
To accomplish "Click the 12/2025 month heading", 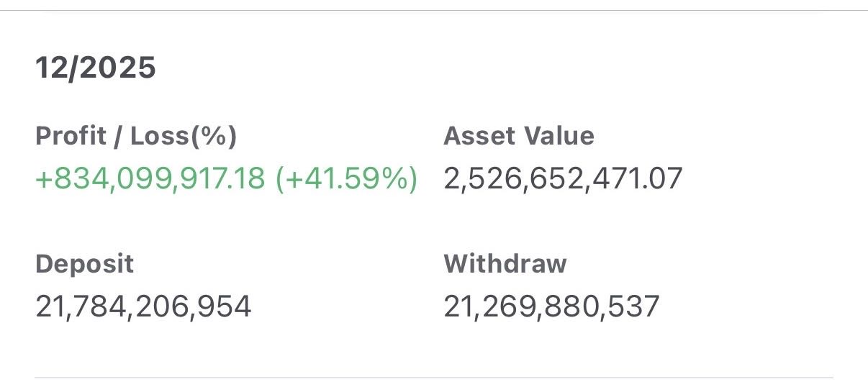I will (x=96, y=68).
